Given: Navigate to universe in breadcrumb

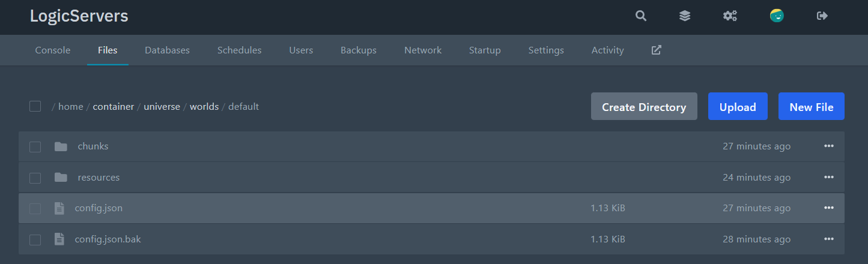Looking at the screenshot, I should 162,107.
